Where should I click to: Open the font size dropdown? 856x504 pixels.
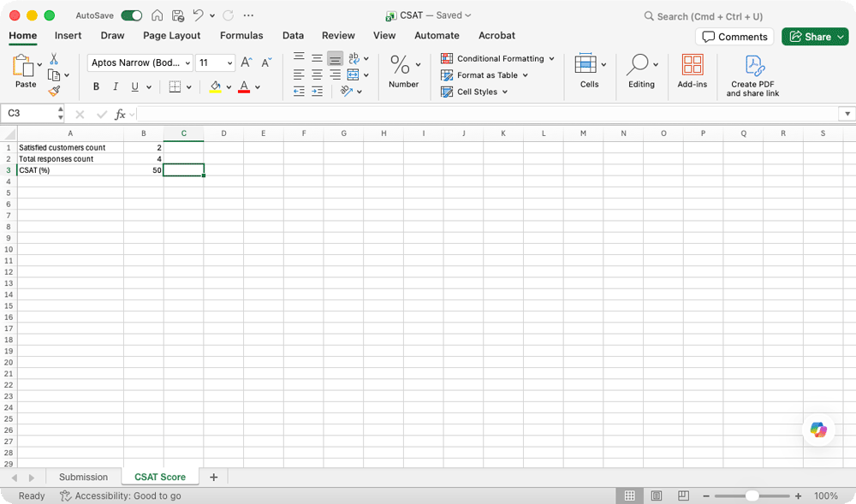pos(229,63)
